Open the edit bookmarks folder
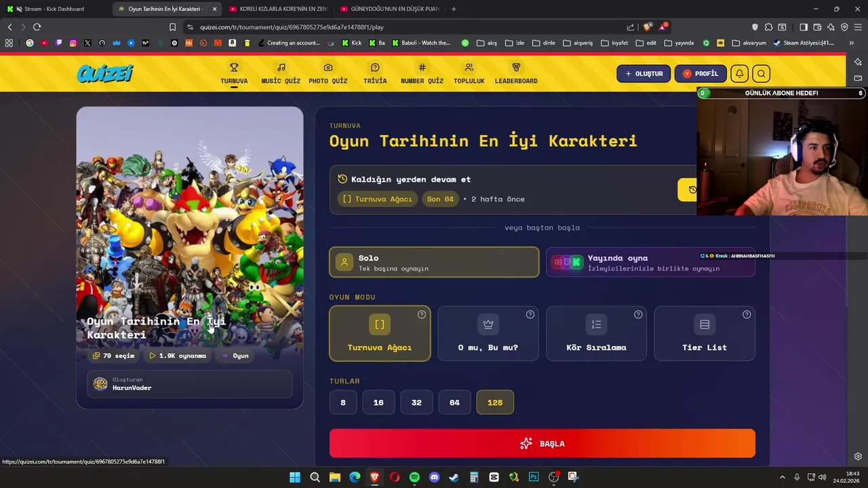This screenshot has height=488, width=868. tap(646, 43)
